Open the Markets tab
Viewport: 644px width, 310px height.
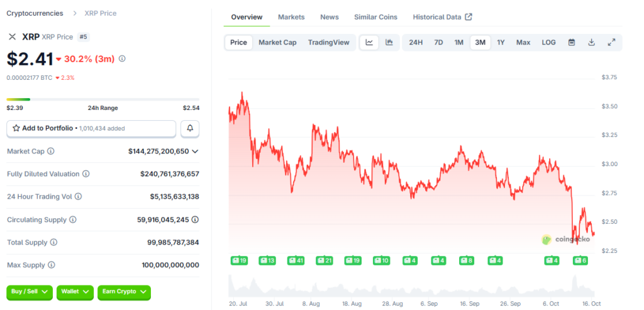(x=291, y=17)
